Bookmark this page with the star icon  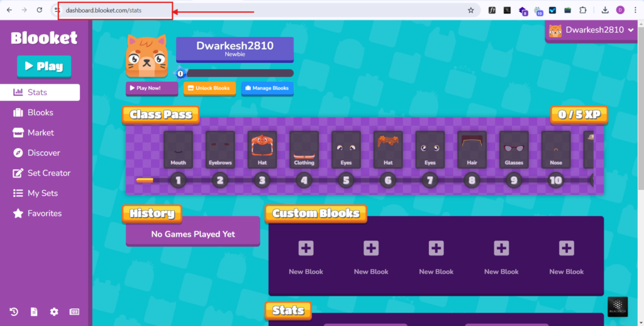(470, 10)
